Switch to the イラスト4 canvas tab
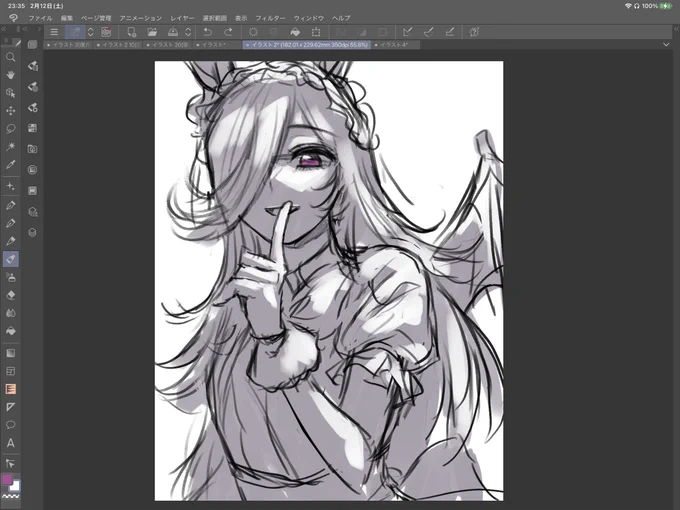This screenshot has width=680, height=510. 395,45
